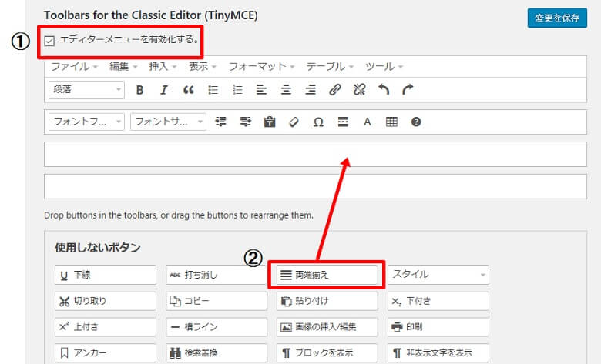The height and width of the screenshot is (364, 601).
Task: Select the 上付き superscript button
Action: coord(106,327)
